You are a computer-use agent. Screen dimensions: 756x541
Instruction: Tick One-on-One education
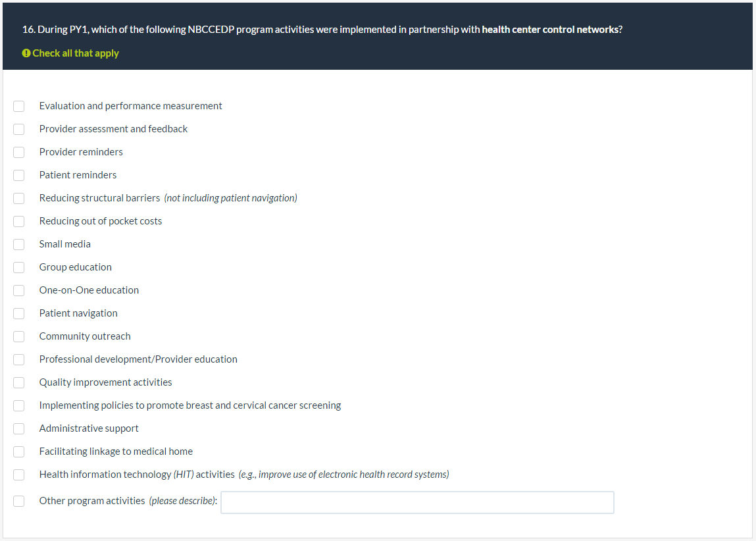point(19,290)
